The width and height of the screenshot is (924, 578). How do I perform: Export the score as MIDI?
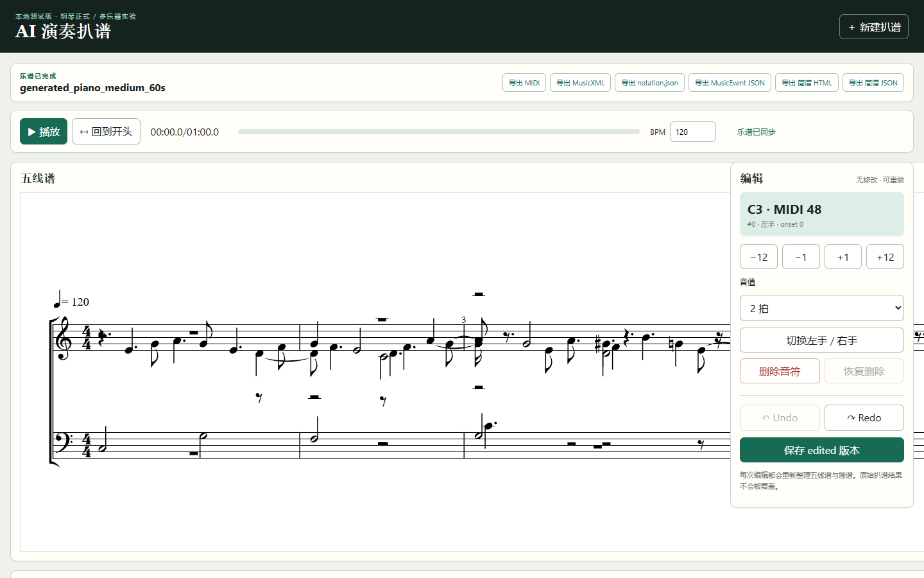tap(524, 83)
